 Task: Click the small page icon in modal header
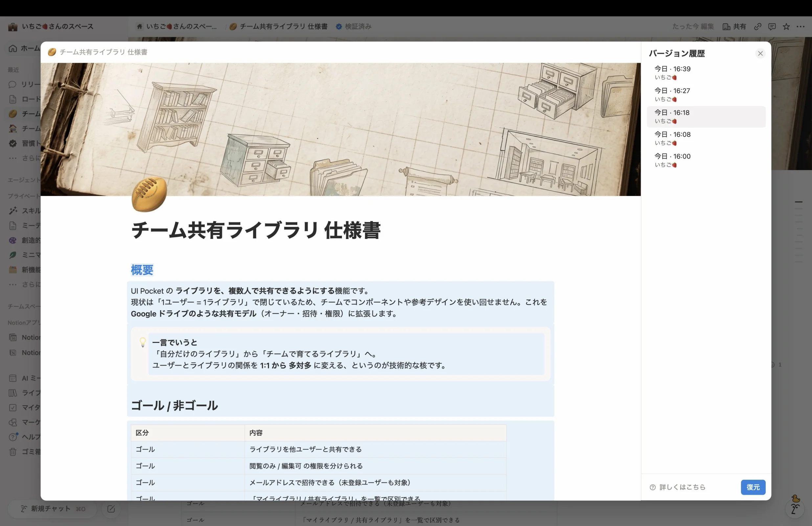point(52,52)
